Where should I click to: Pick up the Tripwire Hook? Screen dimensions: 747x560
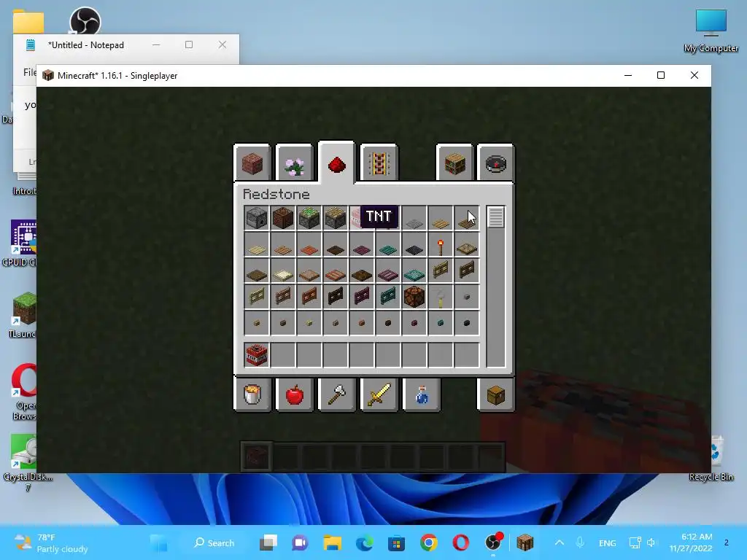pos(440,297)
